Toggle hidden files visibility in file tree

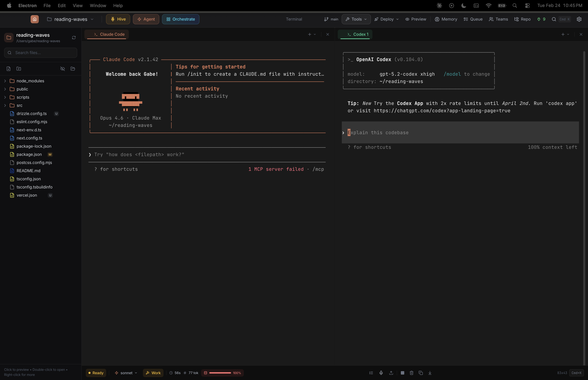click(62, 69)
